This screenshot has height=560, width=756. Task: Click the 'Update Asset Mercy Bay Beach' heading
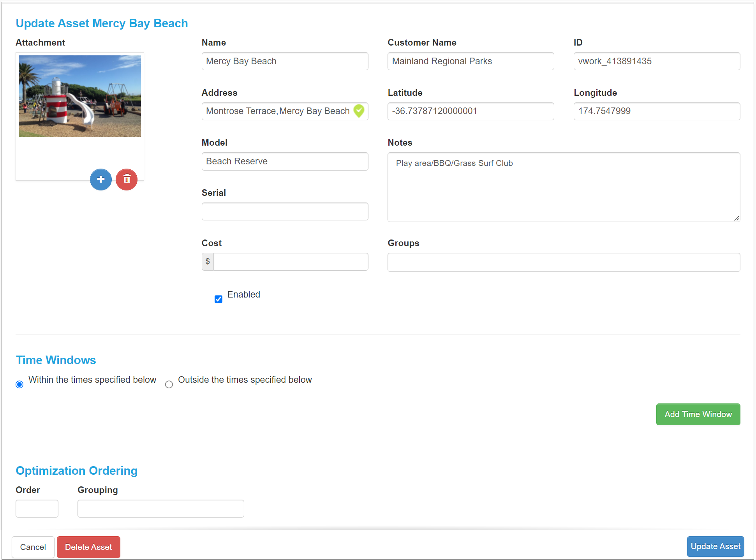pyautogui.click(x=102, y=23)
